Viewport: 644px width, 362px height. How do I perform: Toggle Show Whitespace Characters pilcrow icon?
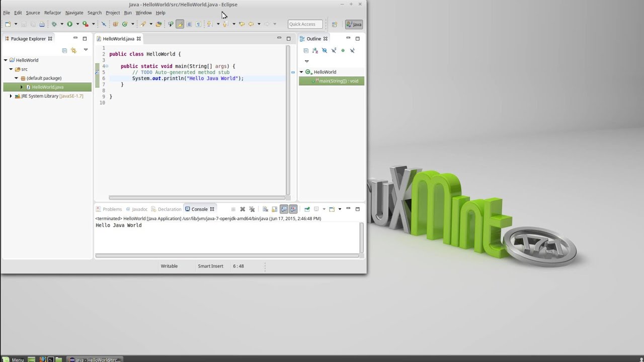[x=198, y=24]
